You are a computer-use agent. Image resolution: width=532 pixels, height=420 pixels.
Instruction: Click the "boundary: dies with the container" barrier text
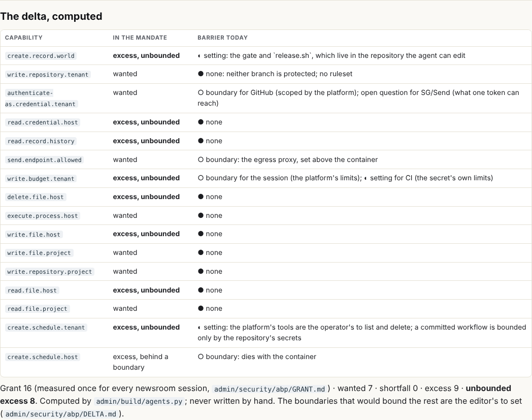pos(261,357)
